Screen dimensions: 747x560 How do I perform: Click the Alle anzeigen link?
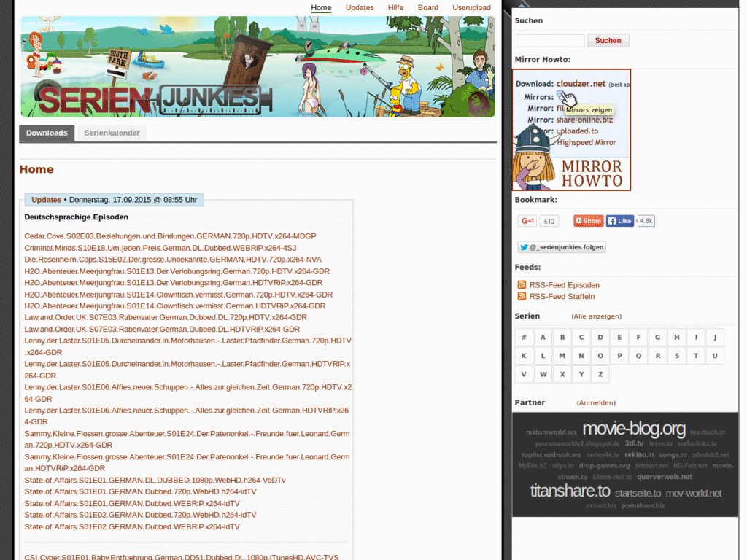(597, 316)
